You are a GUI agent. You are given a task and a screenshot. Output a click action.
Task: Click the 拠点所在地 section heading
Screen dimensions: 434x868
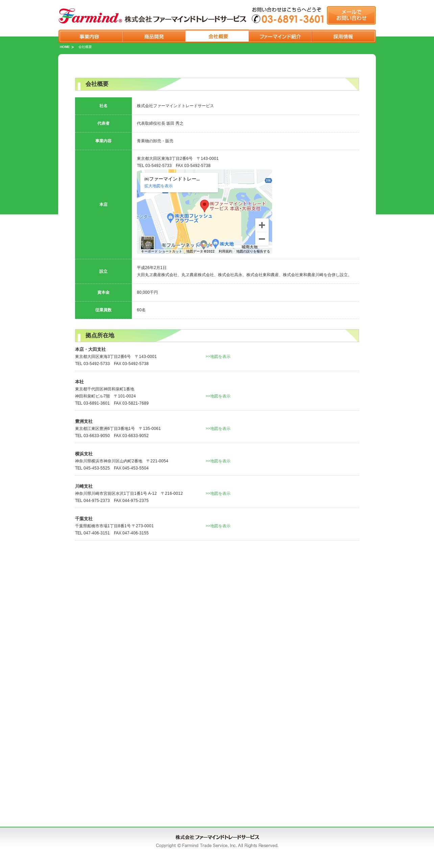pyautogui.click(x=100, y=335)
